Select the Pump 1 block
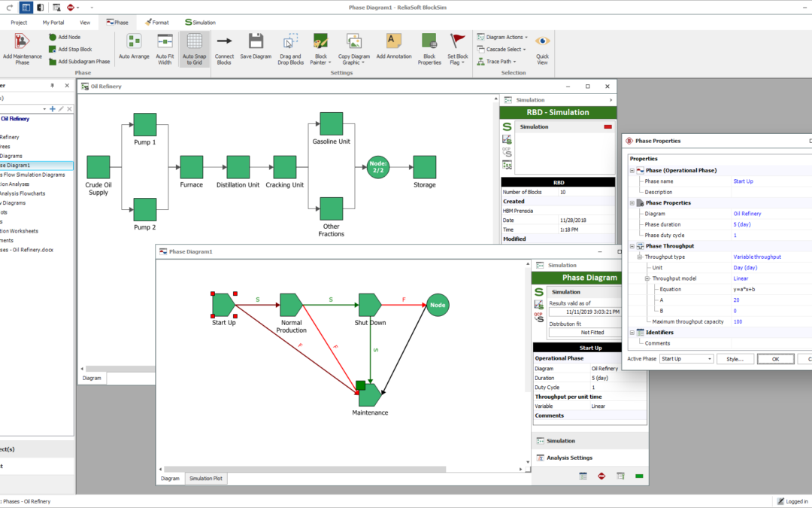 (145, 124)
